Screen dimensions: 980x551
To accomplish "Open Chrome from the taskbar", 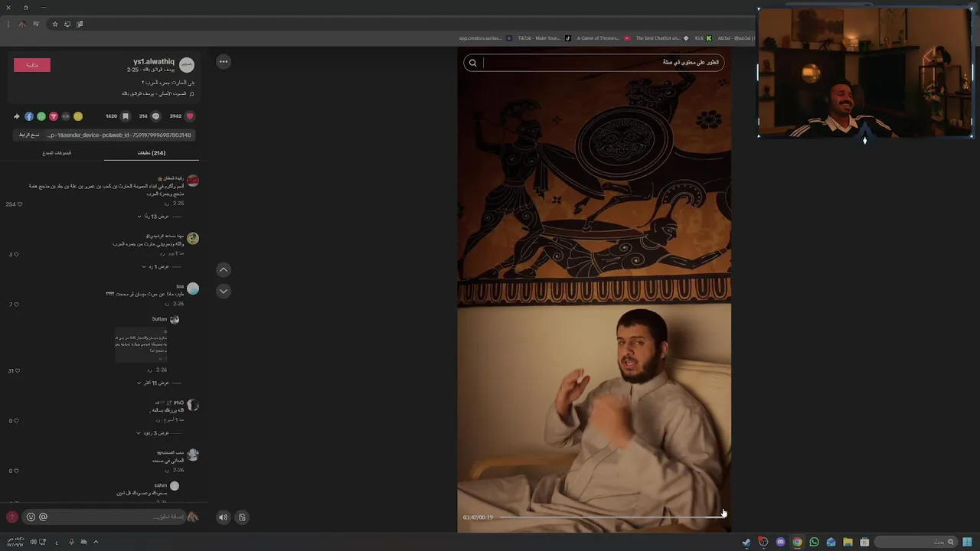I will tap(797, 542).
